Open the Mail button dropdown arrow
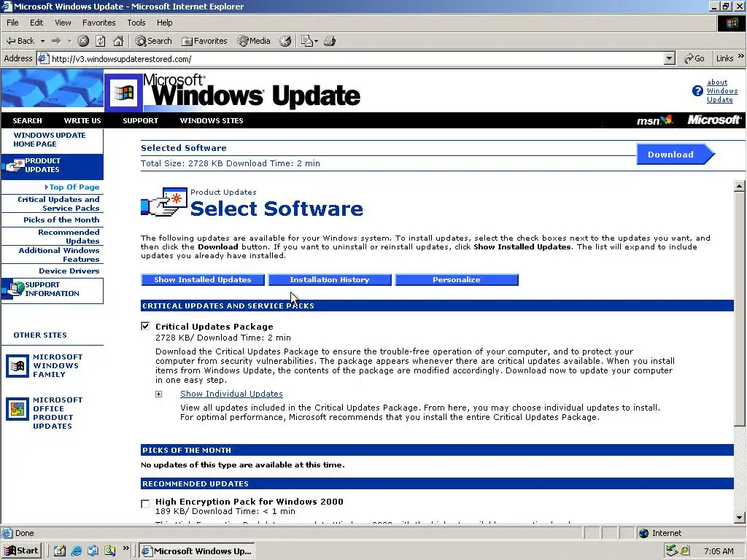747x560 pixels. [x=316, y=42]
